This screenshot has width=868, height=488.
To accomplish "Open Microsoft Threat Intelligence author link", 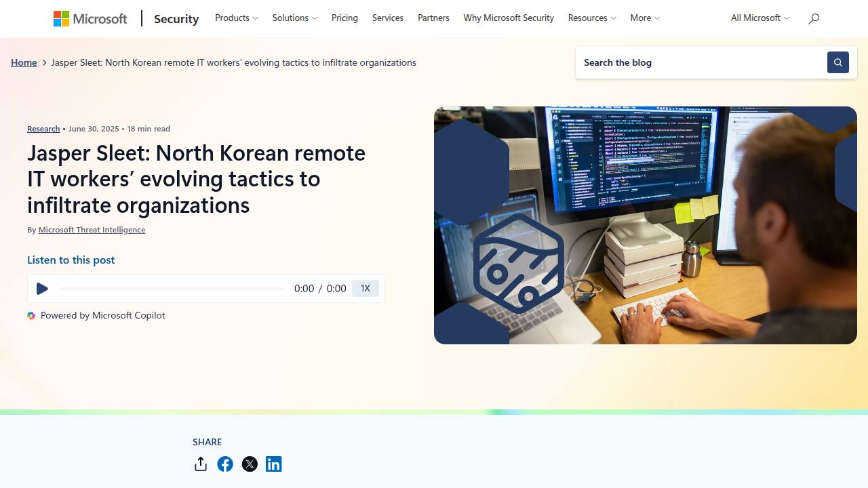I will pyautogui.click(x=92, y=230).
